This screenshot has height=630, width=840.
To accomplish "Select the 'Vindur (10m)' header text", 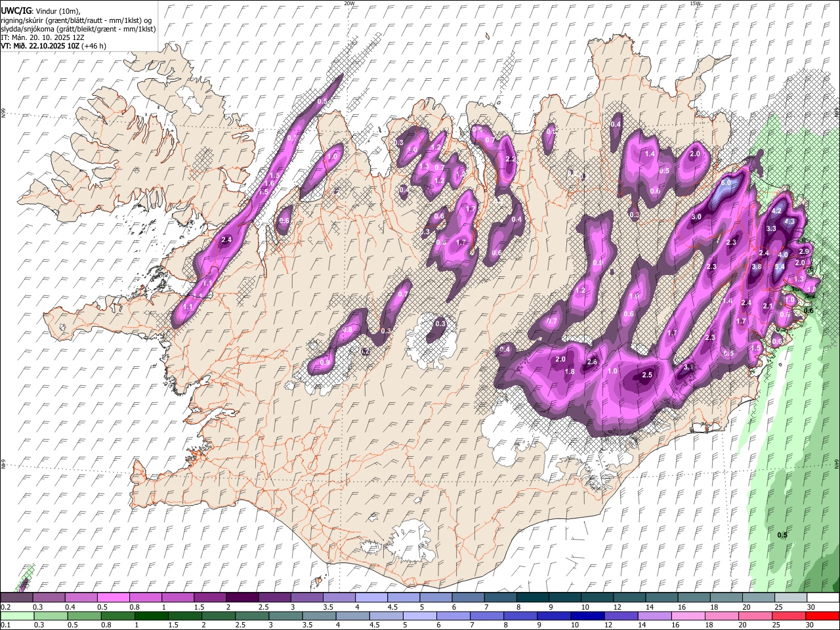I will pyautogui.click(x=56, y=11).
